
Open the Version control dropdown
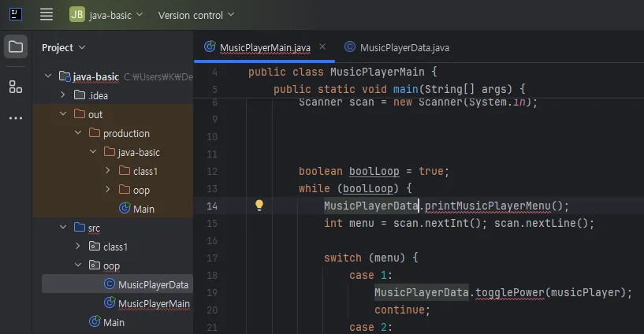click(196, 15)
